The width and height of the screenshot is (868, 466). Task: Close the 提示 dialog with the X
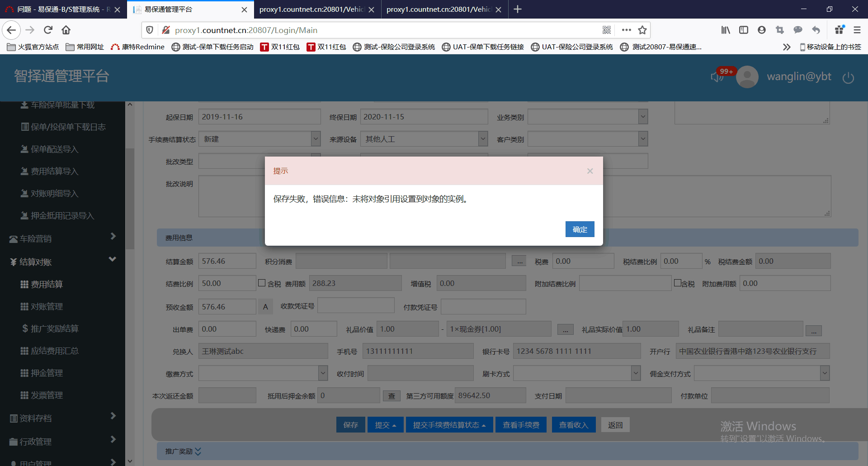tap(590, 171)
